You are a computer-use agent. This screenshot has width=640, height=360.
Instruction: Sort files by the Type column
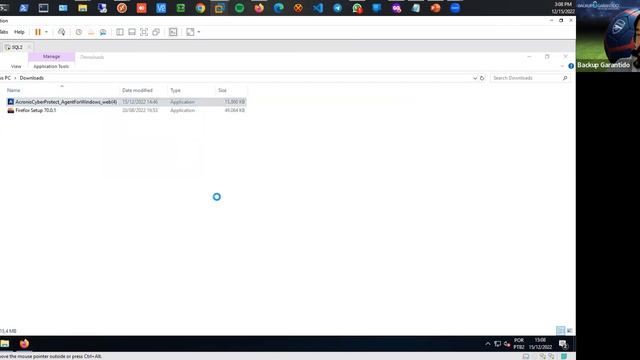coord(175,90)
